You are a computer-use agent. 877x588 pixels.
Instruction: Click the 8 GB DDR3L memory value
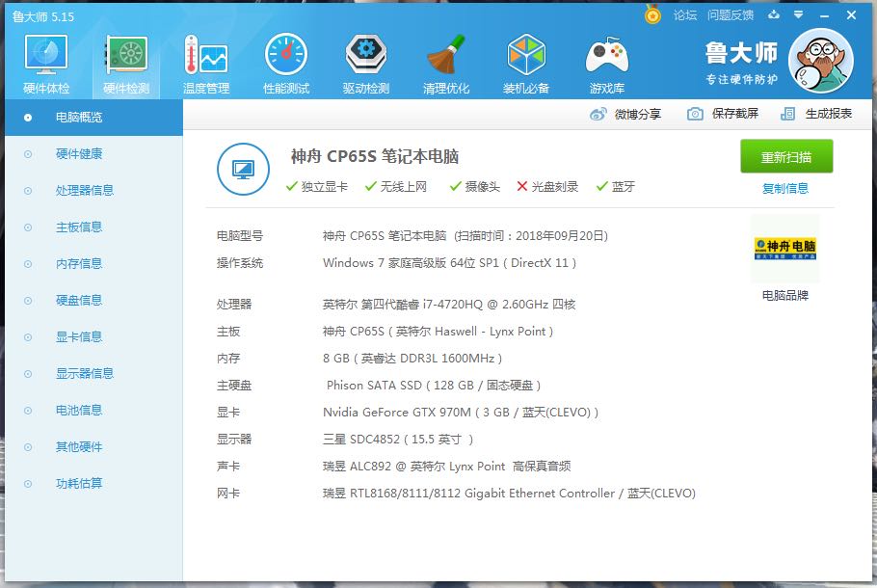coord(412,358)
